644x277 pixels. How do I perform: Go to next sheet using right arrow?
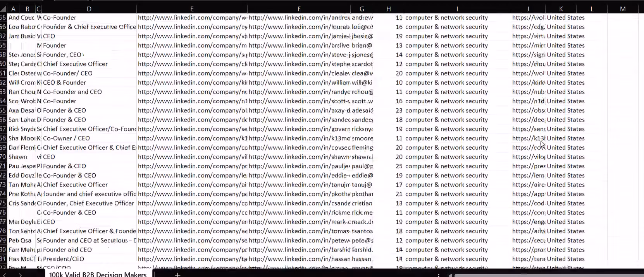click(20, 274)
